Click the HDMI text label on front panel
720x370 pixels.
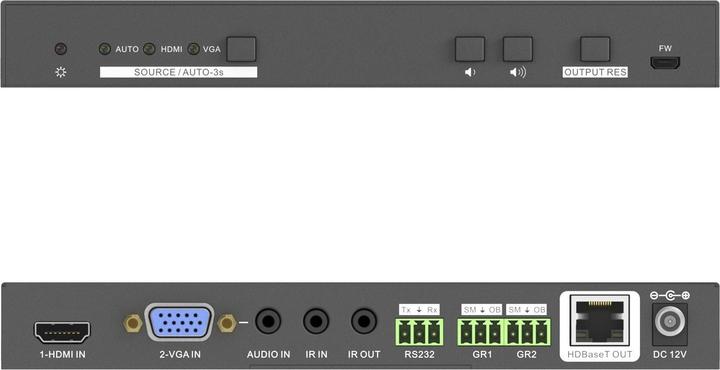coord(171,49)
